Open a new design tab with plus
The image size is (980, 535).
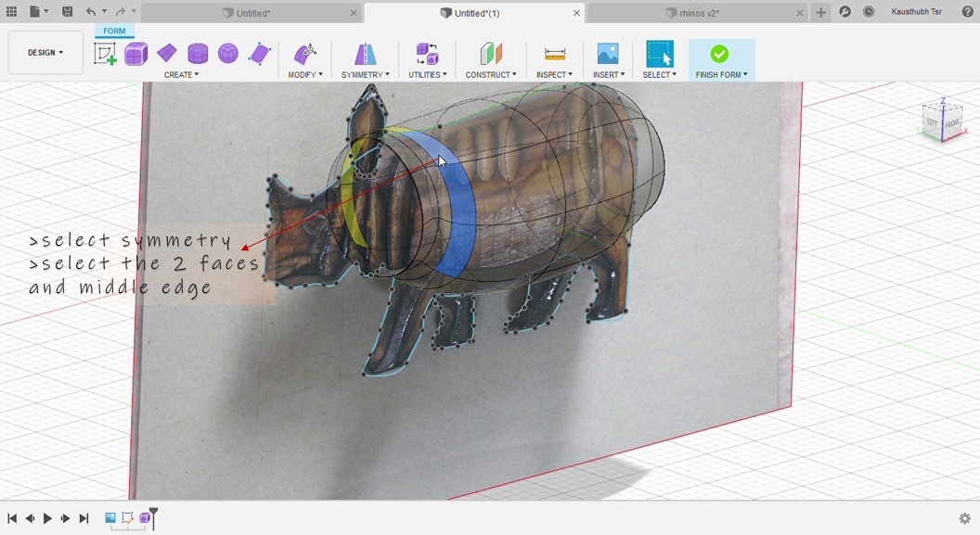(x=820, y=12)
